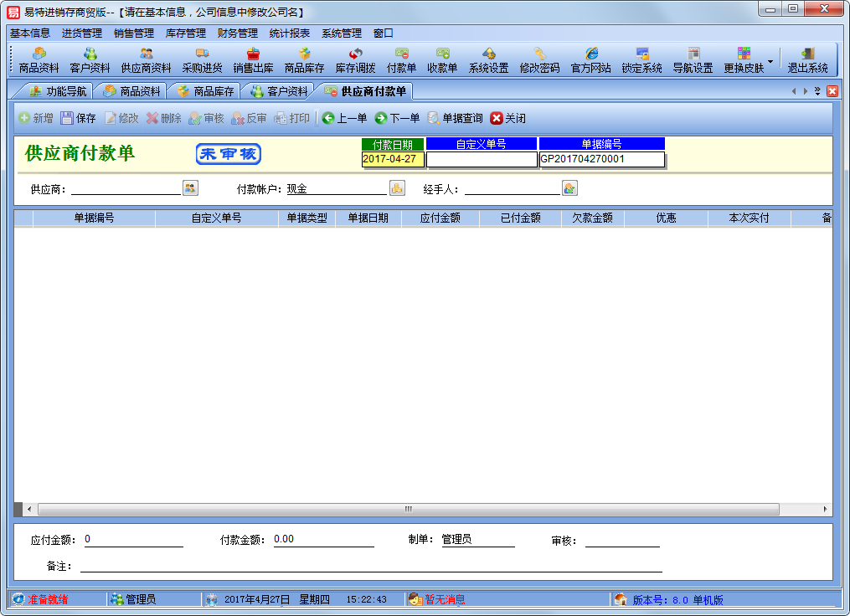Click the 自定义单号 input box
This screenshot has width=850, height=616.
coord(482,159)
